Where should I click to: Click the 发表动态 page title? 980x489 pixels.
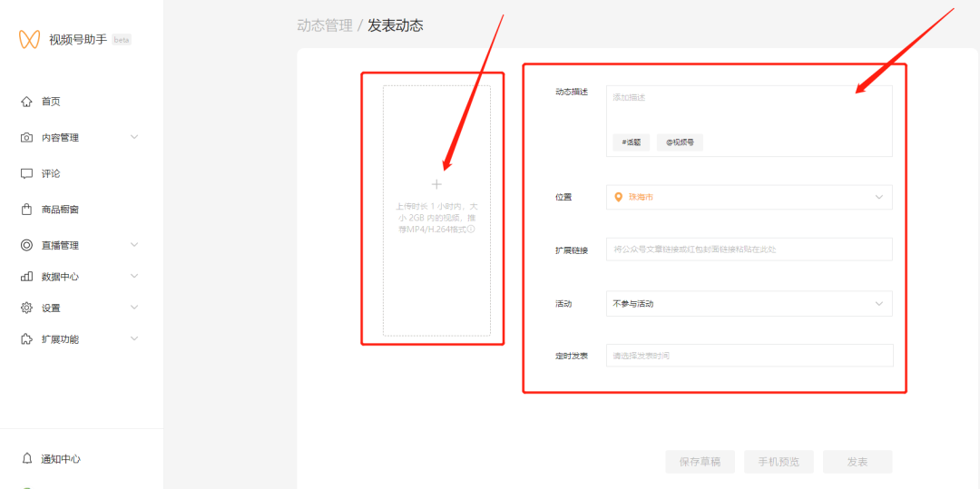click(395, 25)
